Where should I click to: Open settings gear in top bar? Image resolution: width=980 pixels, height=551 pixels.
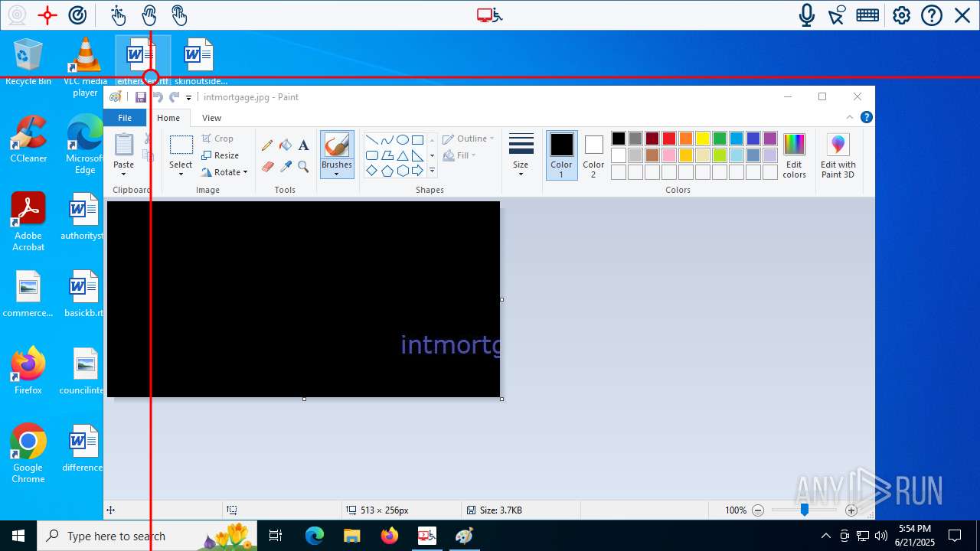click(901, 15)
